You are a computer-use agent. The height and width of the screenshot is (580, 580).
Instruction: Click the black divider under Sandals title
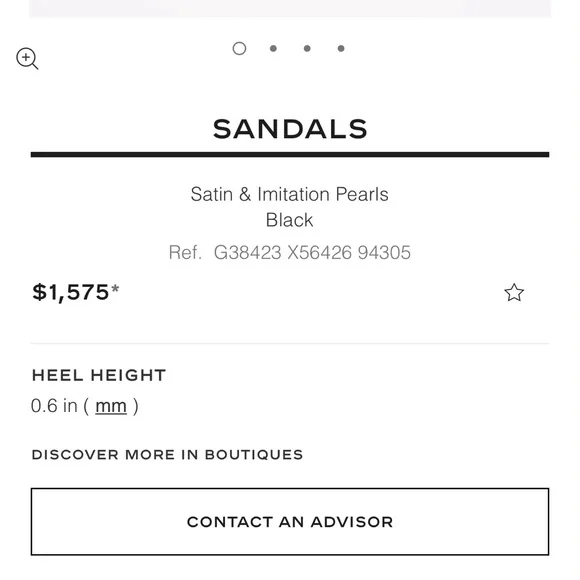tap(290, 155)
